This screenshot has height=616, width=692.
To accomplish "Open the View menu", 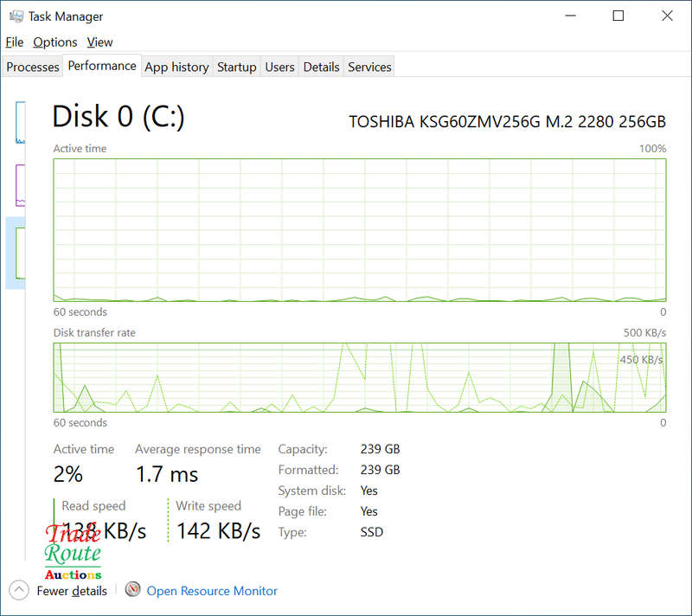I will [x=99, y=42].
